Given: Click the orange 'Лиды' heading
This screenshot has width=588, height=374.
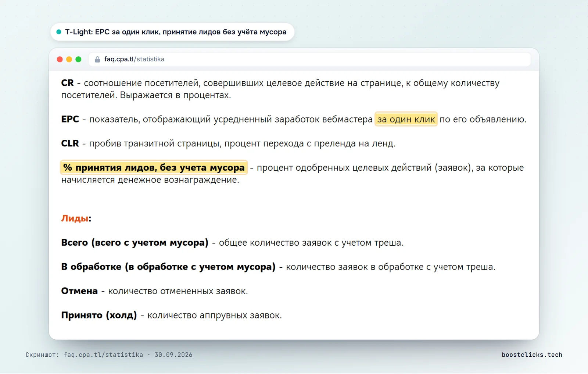Looking at the screenshot, I should pos(75,218).
